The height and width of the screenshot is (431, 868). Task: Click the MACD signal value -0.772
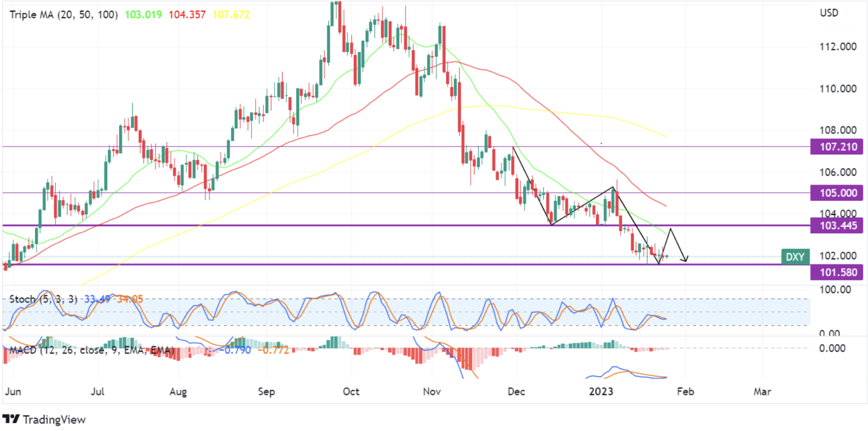pyautogui.click(x=273, y=350)
